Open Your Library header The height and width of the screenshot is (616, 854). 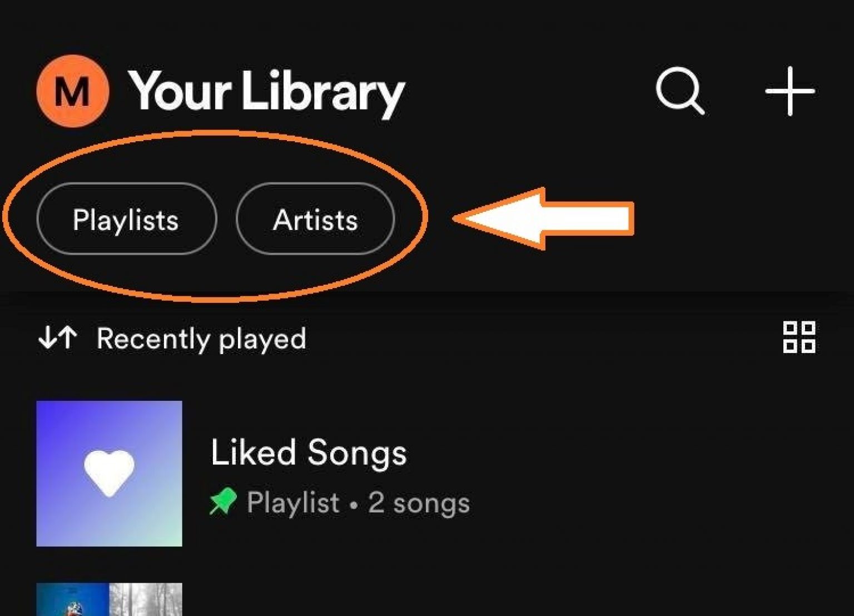[267, 92]
